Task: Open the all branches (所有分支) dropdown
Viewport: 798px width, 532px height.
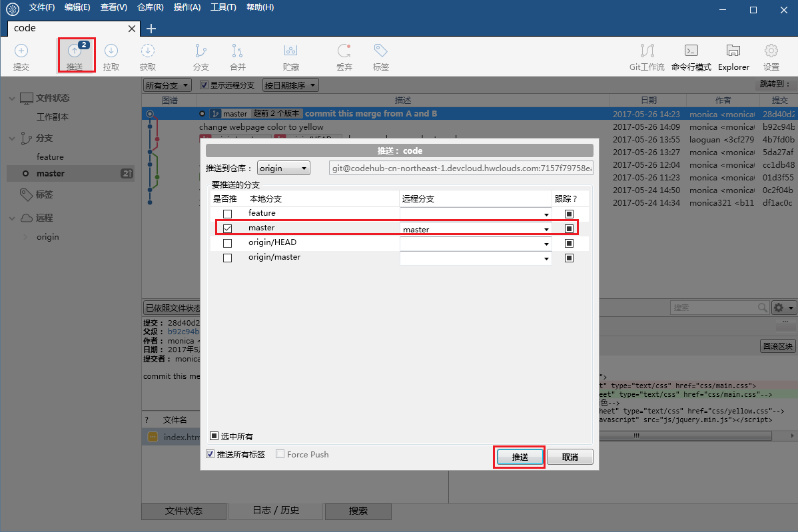Action: click(167, 85)
